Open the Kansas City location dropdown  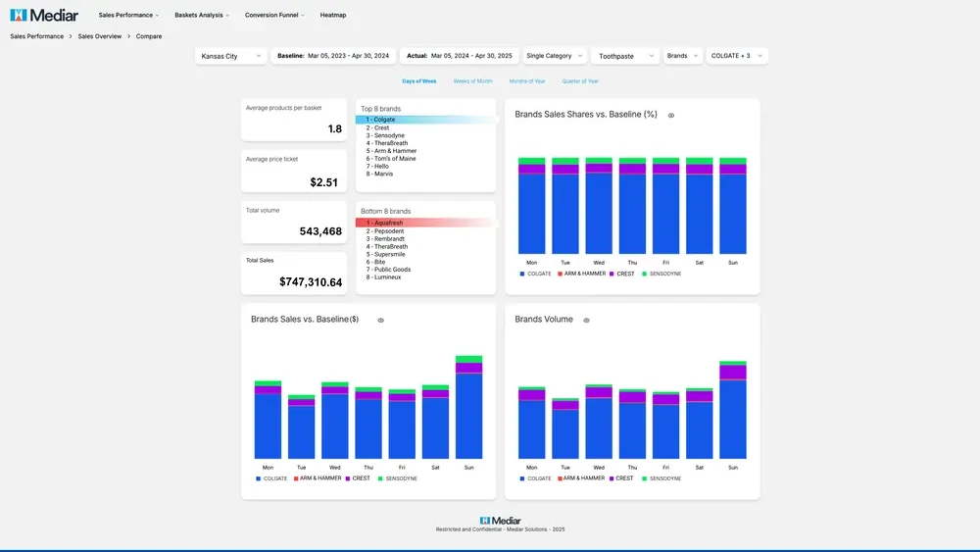point(230,56)
